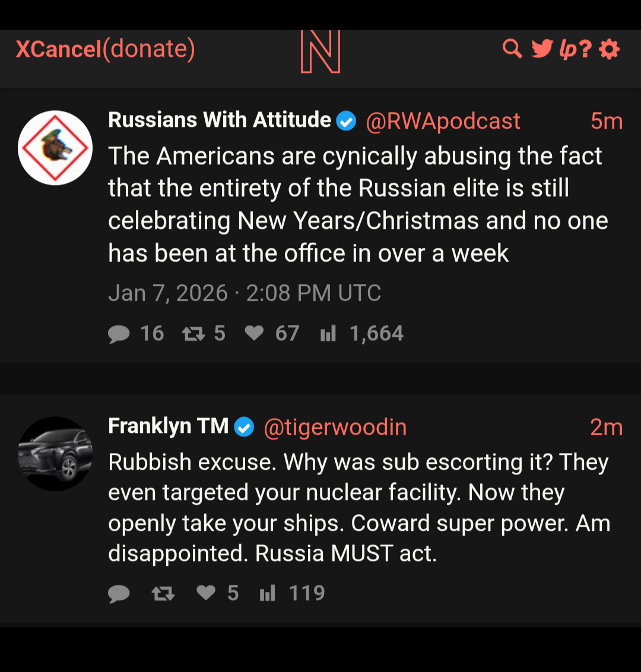Click heart icon on Franklyn TM's reply
The width and height of the screenshot is (641, 672).
tap(206, 593)
